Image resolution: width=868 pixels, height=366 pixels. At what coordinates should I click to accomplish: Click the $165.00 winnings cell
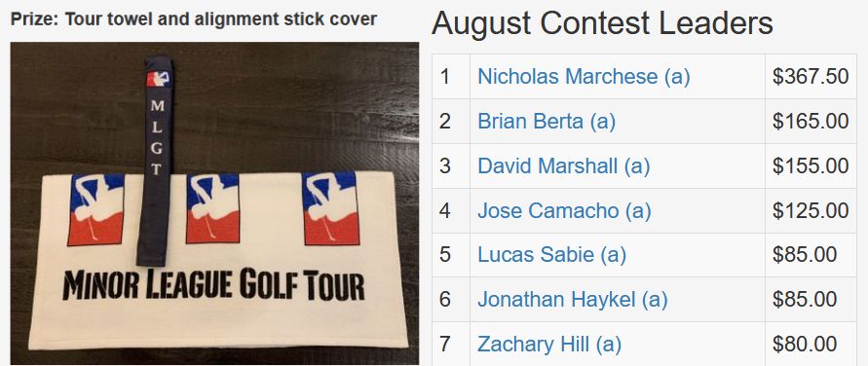point(811,122)
